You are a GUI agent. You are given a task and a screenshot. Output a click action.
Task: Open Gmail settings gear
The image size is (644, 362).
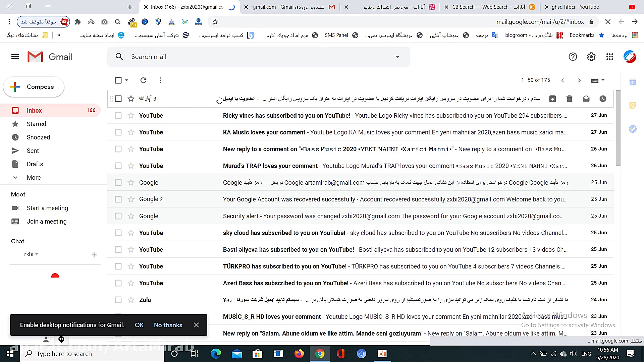click(x=591, y=57)
